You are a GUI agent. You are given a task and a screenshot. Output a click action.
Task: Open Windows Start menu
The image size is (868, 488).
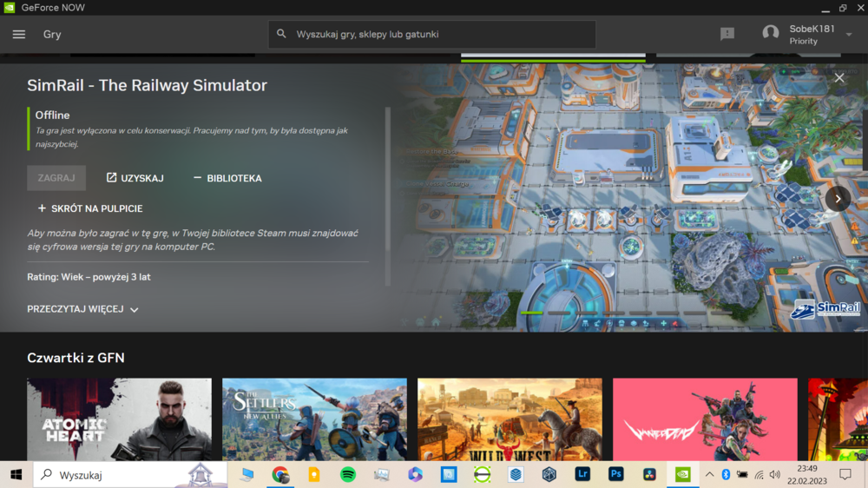pos(16,475)
